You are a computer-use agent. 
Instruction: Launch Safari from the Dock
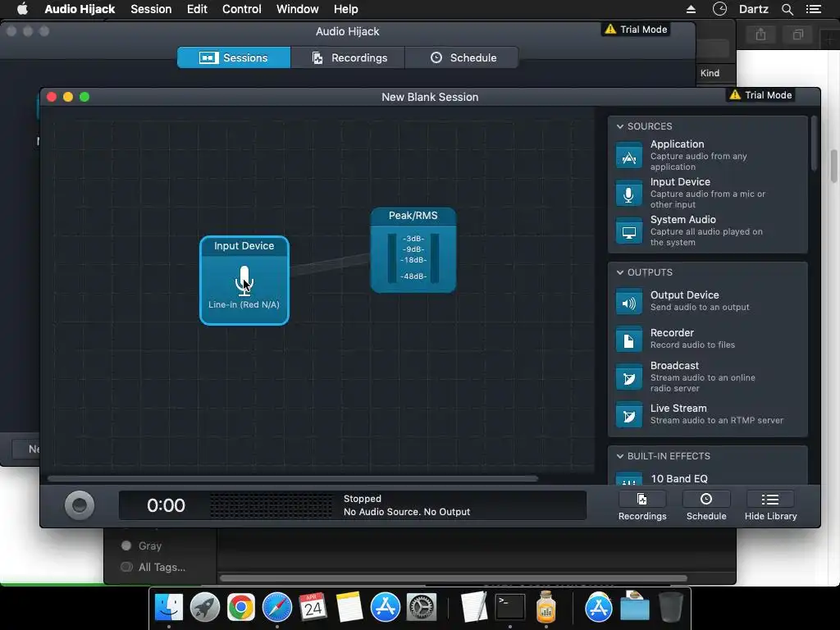coord(277,608)
